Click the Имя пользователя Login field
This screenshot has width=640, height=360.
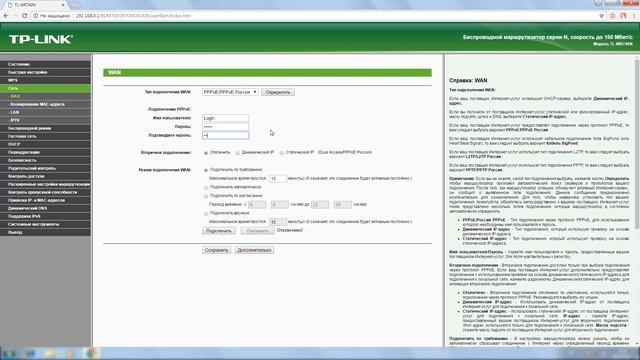pyautogui.click(x=225, y=118)
